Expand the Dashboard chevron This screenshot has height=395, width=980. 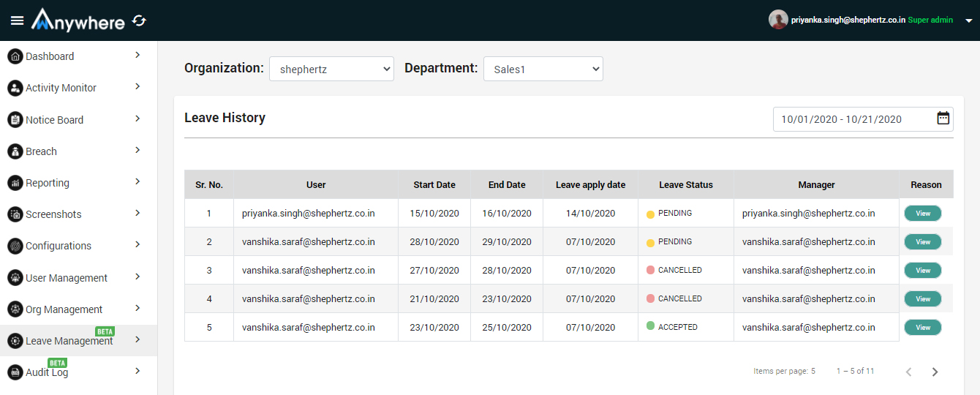click(x=137, y=55)
